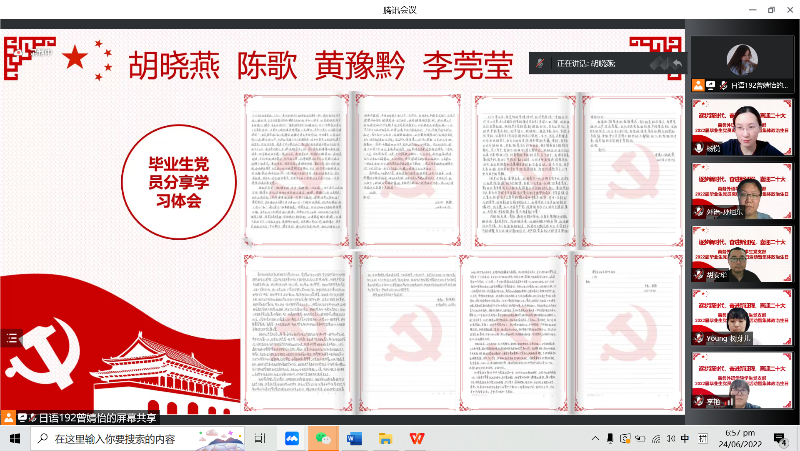This screenshot has width=800, height=451.
Task: Click the mic icon on second participant tile
Action: [699, 149]
